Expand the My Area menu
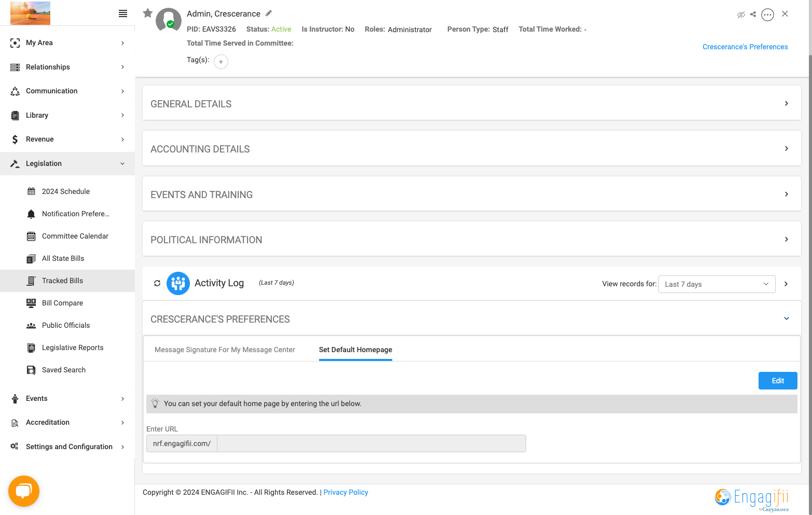 point(67,43)
